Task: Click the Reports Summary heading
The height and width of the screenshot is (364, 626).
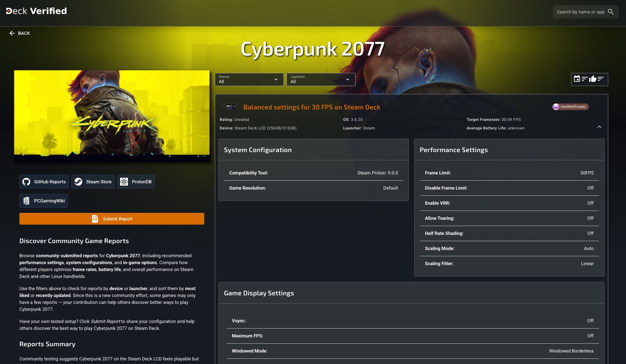Action: 47,344
